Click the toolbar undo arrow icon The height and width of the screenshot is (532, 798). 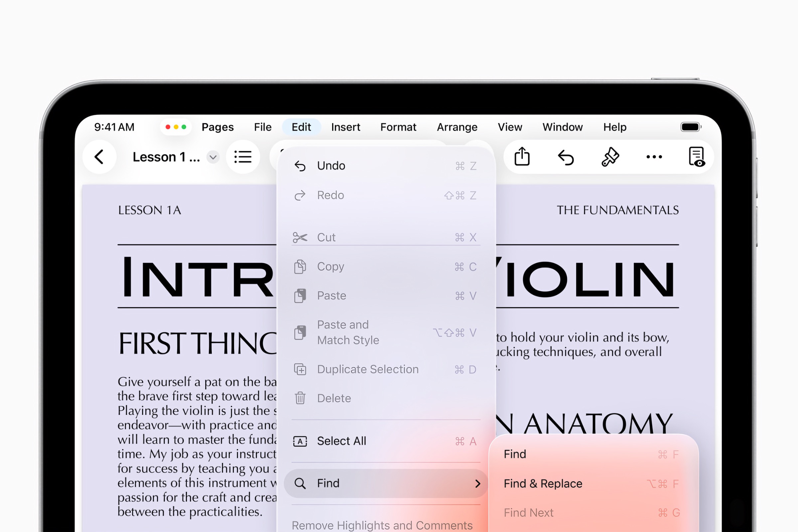566,157
